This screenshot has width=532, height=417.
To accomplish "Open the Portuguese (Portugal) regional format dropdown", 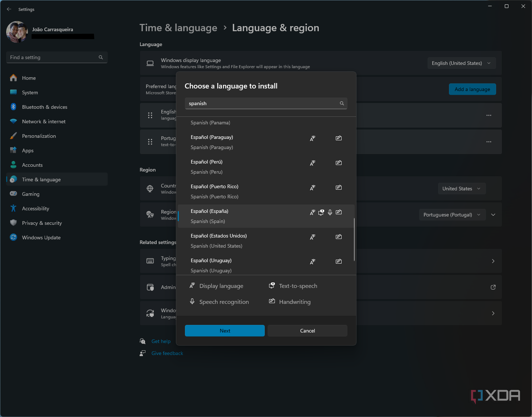I will 452,214.
